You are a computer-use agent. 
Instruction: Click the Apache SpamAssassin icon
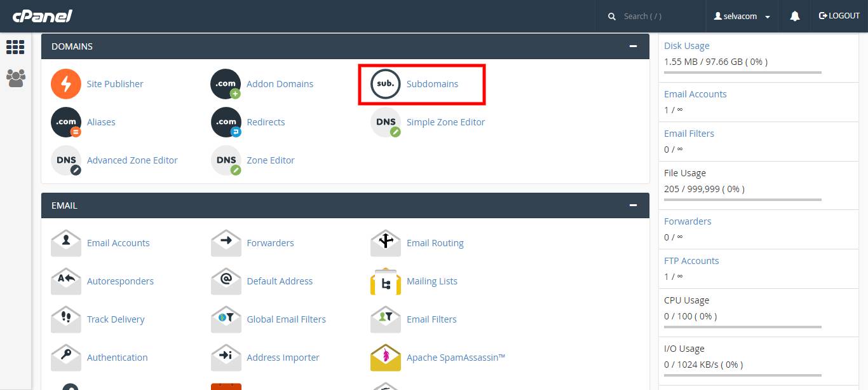(386, 358)
